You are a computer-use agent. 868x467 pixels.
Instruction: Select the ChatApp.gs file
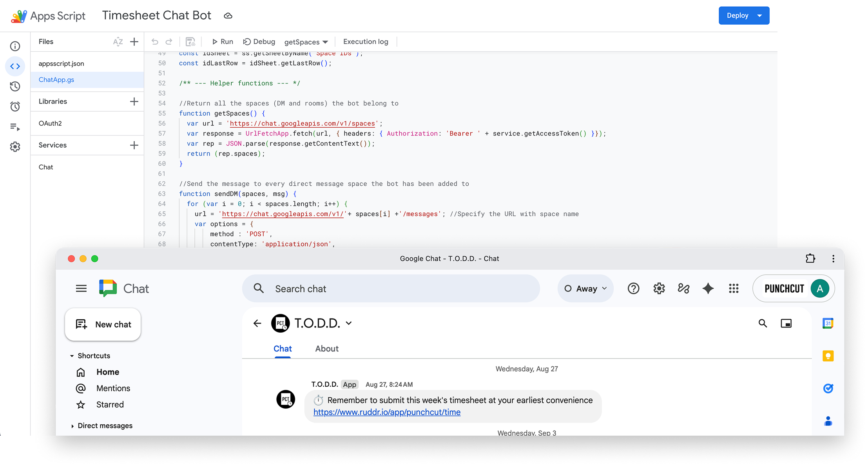56,80
